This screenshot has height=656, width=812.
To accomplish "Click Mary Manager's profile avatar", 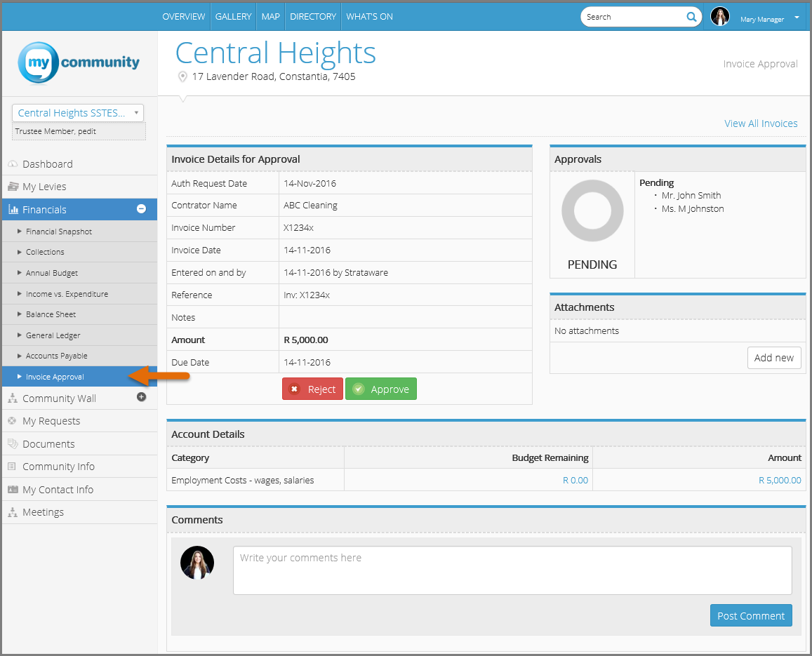I will point(720,17).
